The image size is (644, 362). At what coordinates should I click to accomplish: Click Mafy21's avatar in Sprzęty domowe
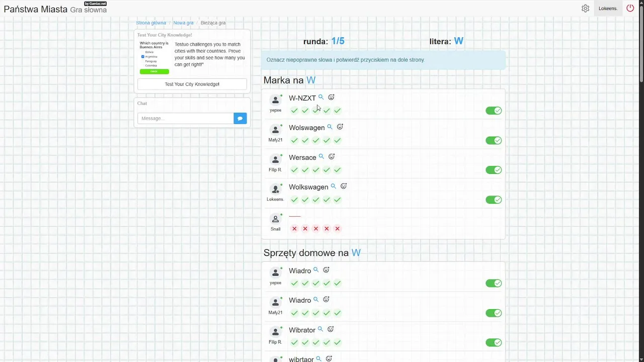pyautogui.click(x=275, y=302)
